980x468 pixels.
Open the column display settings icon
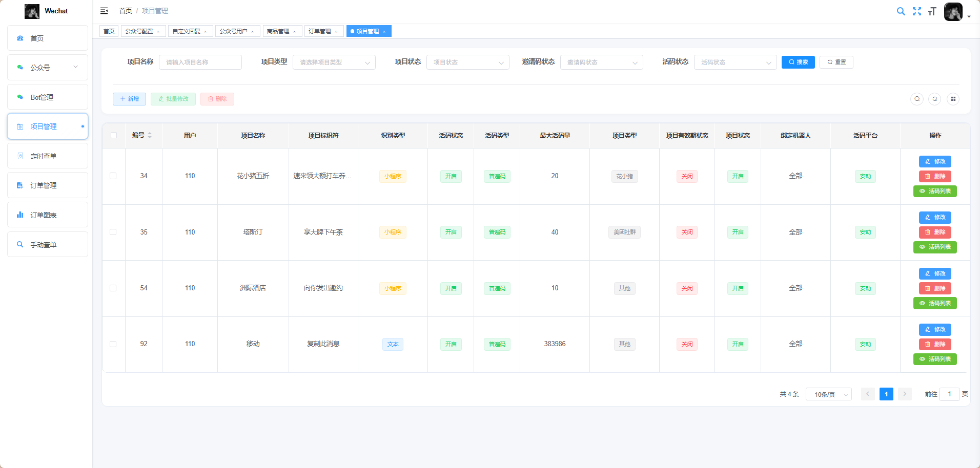[953, 99]
